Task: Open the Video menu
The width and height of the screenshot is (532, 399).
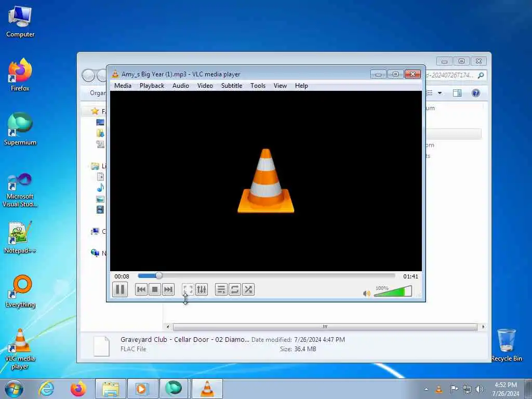Action: 205,86
